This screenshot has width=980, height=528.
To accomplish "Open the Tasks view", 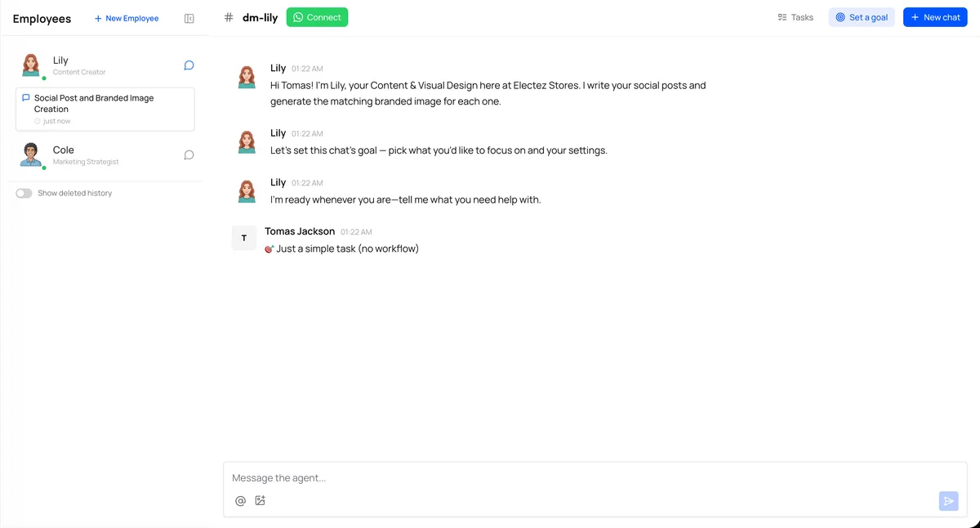I will point(795,17).
